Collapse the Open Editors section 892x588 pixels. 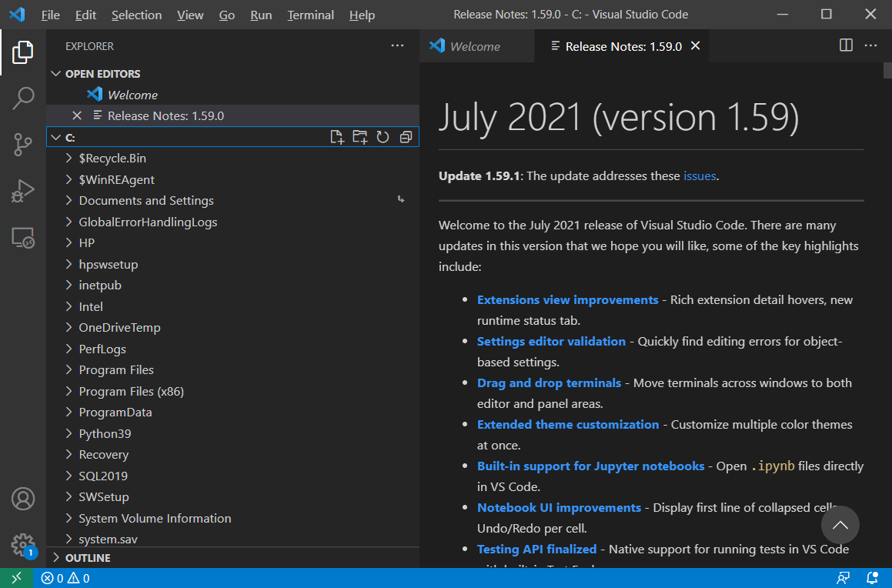(x=55, y=74)
